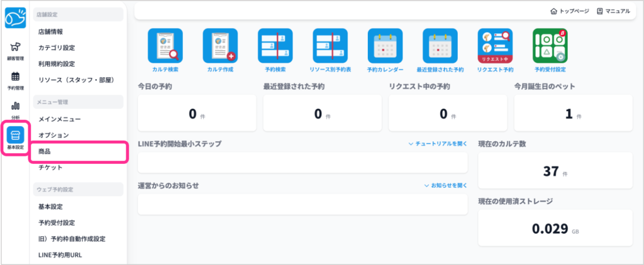This screenshot has height=265, width=644.
Task: Open the リクエスト予約 icon
Action: (495, 46)
